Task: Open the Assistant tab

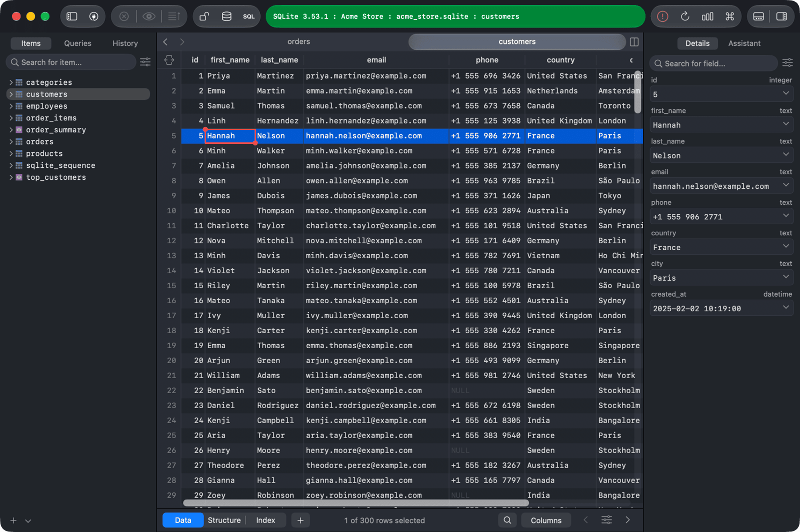Action: click(744, 43)
